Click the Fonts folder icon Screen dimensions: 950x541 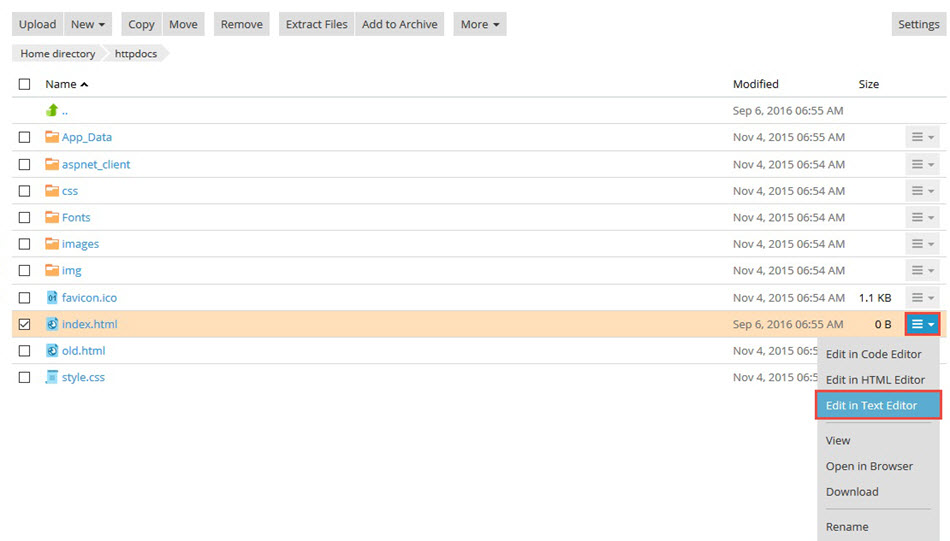point(52,217)
